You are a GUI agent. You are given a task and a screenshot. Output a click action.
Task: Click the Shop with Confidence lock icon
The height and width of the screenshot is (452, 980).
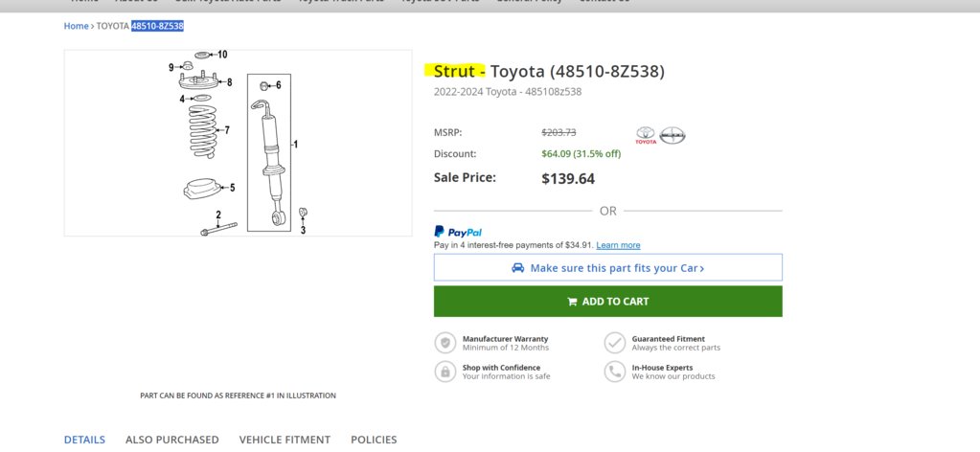click(x=445, y=372)
